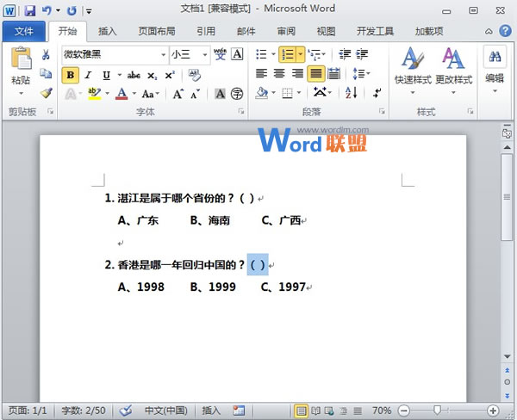Viewport: 517px width, 420px height.
Task: Click the 70% zoom level button
Action: (382, 411)
